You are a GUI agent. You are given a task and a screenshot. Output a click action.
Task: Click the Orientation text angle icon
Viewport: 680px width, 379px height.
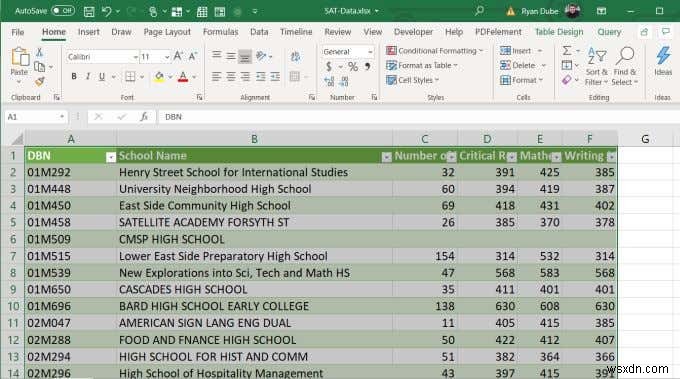point(261,56)
